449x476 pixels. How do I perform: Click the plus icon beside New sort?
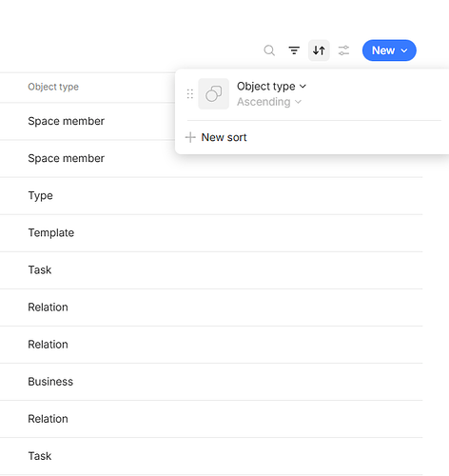coord(190,137)
